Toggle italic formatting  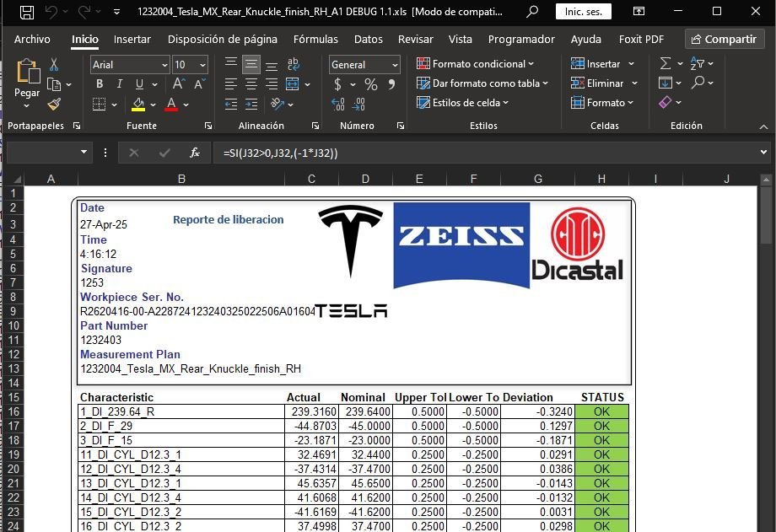[x=119, y=84]
